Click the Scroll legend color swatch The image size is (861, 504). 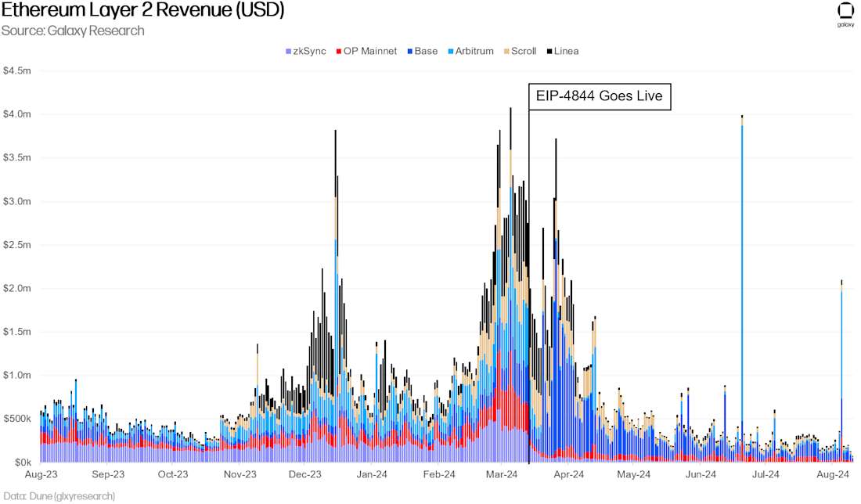coord(506,52)
